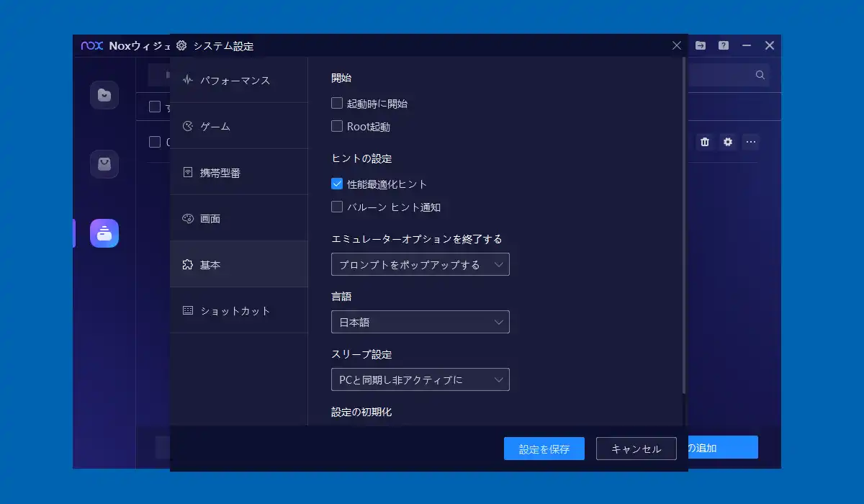Click the 言語 label text
Image resolution: width=864 pixels, height=504 pixels.
(341, 296)
